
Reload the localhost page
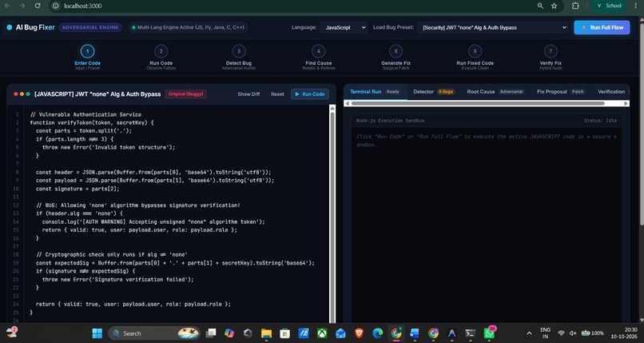click(x=38, y=6)
